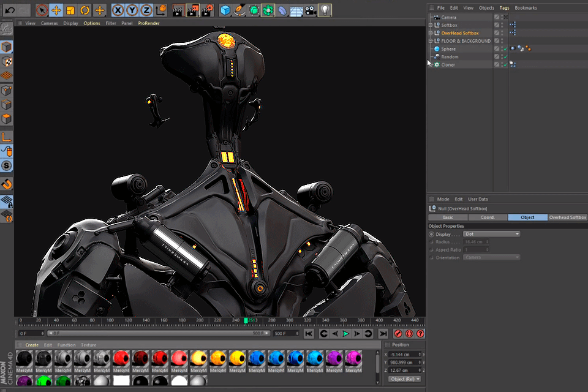Toggle viewport visibility dot for Softbox
588x392 pixels.
tap(502, 24)
